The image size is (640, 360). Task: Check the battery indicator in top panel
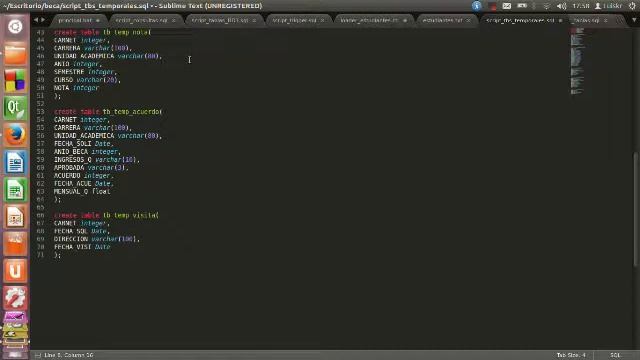pos(522,6)
